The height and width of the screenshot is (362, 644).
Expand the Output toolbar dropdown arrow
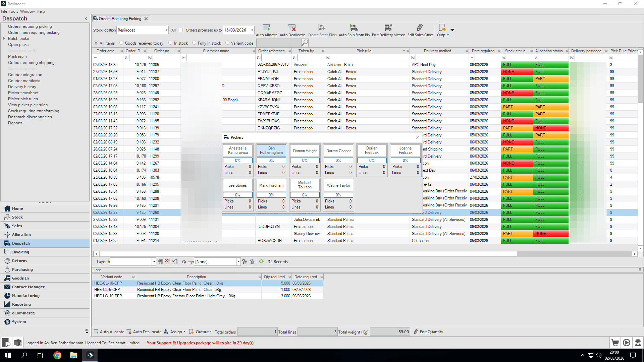452,30
